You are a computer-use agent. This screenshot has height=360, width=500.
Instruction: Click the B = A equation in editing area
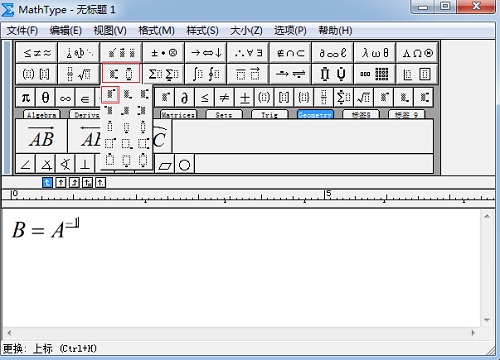point(46,228)
